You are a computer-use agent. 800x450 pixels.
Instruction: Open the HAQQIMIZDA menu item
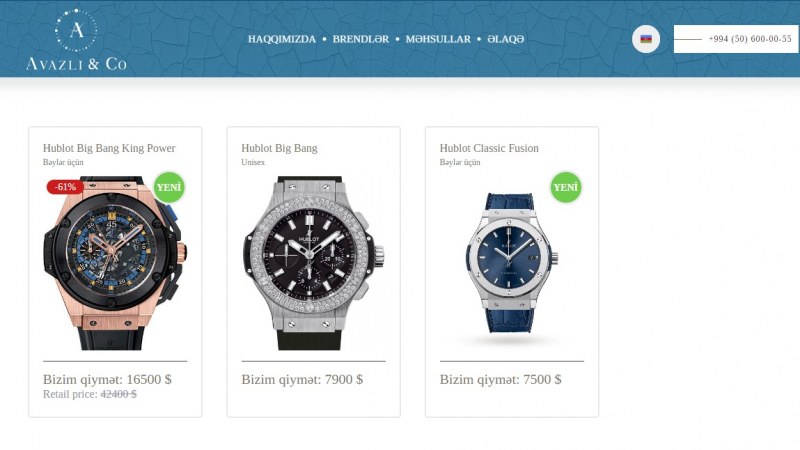point(282,39)
